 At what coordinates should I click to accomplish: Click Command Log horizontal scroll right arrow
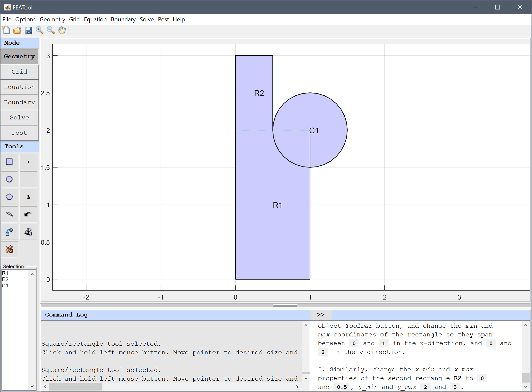click(x=297, y=387)
